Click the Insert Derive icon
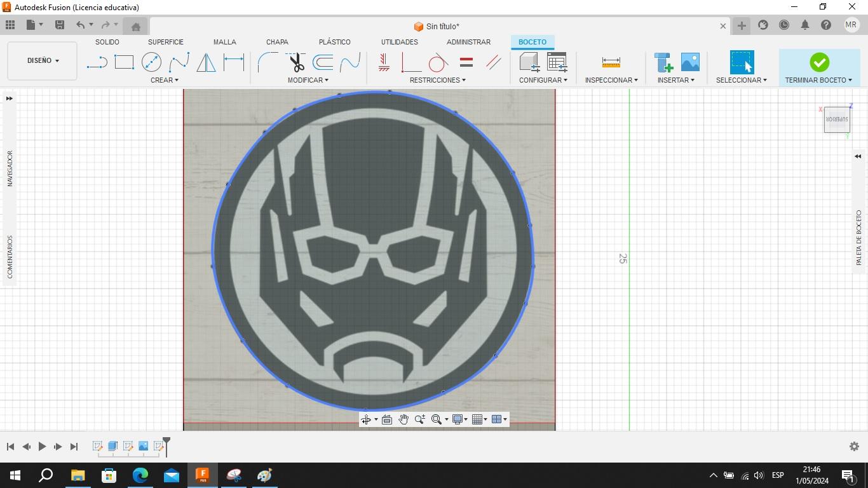Screen dimensions: 868x488 664,62
